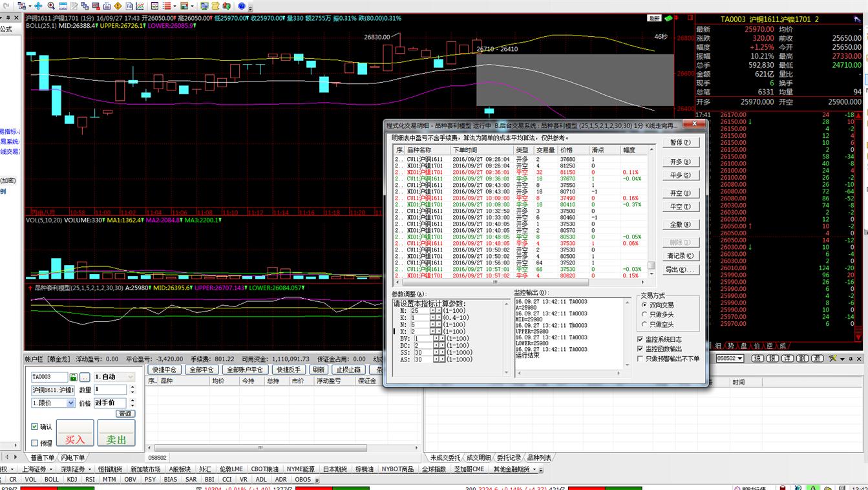The width and height of the screenshot is (868, 490).
Task: Click the 价格 对手价 input field
Action: 111,403
